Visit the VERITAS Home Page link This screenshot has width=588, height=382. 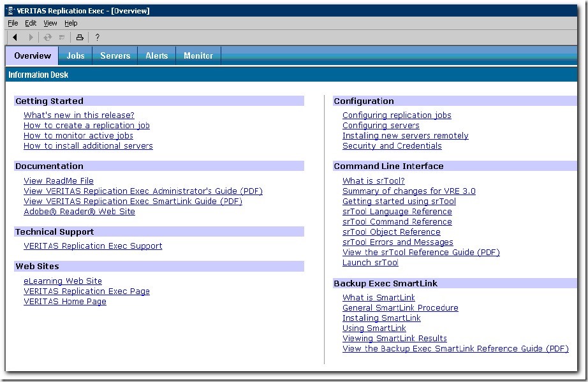click(x=65, y=301)
